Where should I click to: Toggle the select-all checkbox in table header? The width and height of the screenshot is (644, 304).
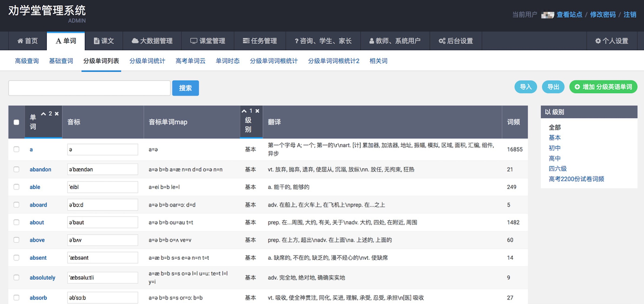click(16, 122)
